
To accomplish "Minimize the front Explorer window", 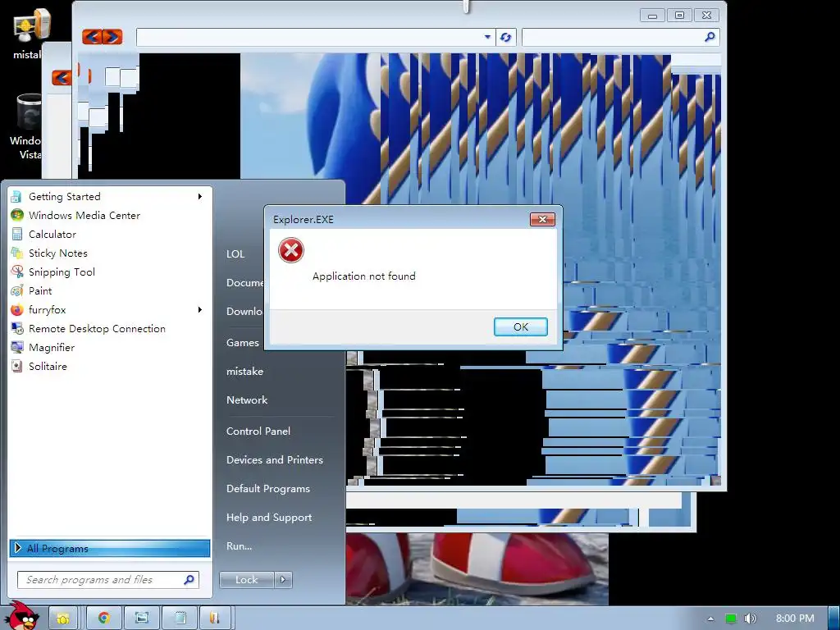I will [652, 16].
